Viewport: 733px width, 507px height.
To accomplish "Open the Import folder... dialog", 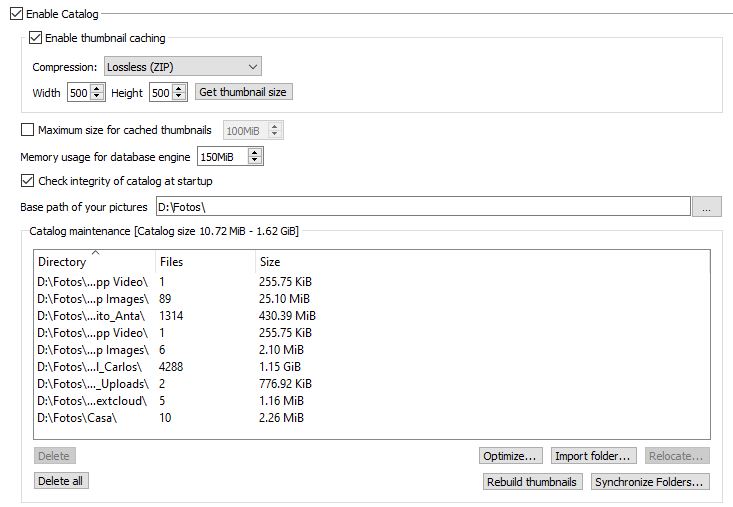I will point(592,456).
